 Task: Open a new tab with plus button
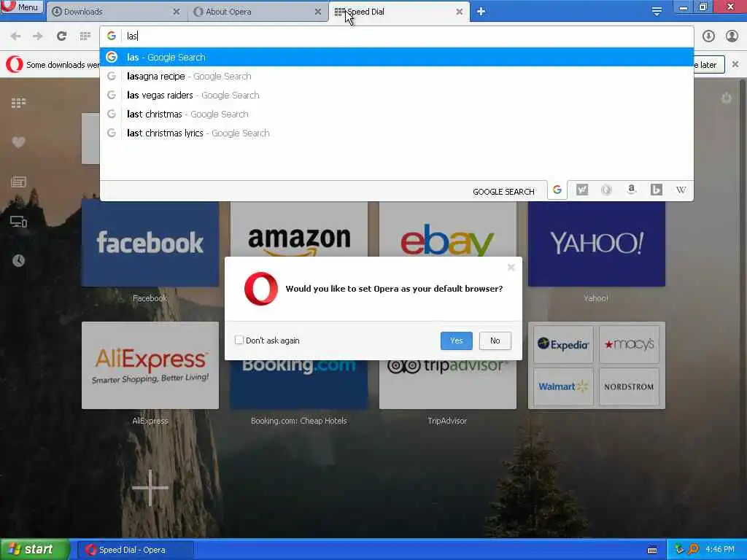[481, 12]
